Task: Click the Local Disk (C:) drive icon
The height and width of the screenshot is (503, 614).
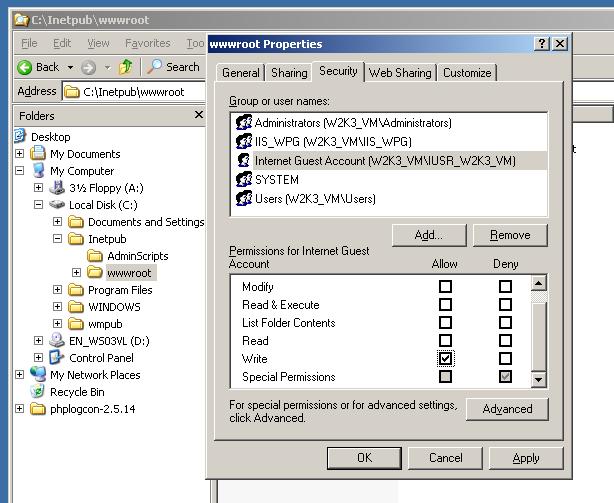Action: point(57,204)
